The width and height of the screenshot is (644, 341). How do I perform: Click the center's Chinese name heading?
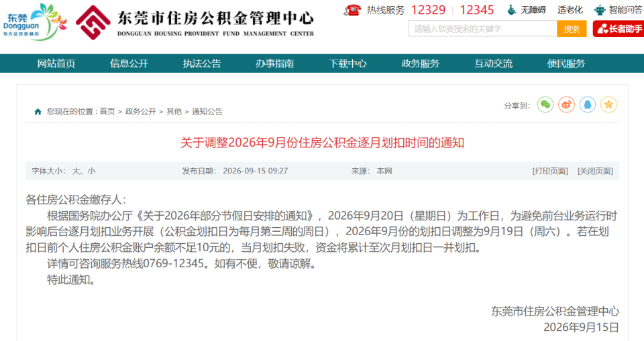click(215, 18)
